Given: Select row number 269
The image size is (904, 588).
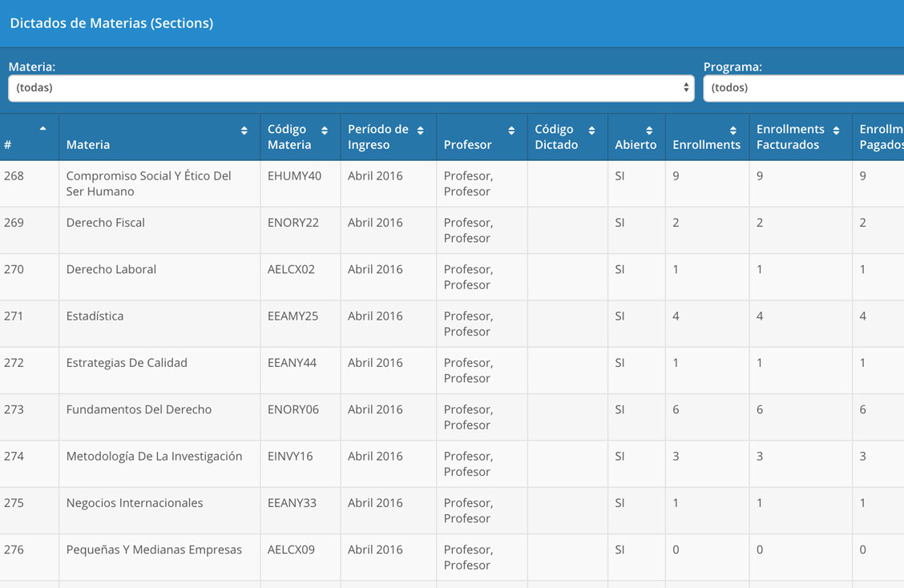Looking at the screenshot, I should (14, 223).
